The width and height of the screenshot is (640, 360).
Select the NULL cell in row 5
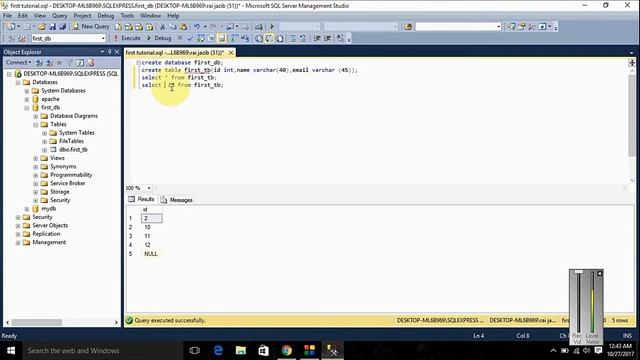151,254
